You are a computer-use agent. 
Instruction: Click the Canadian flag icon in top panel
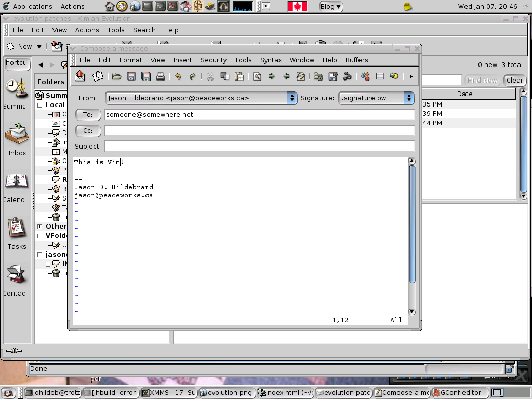297,6
